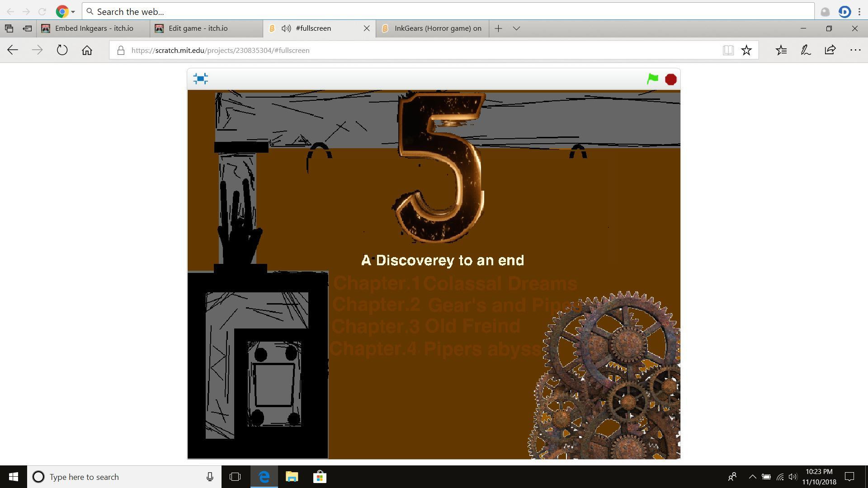Open Windows Start menu

pos(14,477)
